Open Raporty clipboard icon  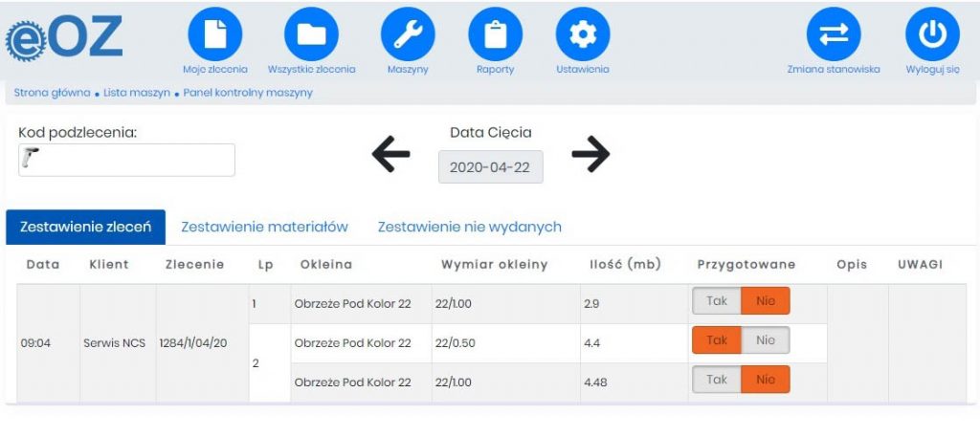495,34
